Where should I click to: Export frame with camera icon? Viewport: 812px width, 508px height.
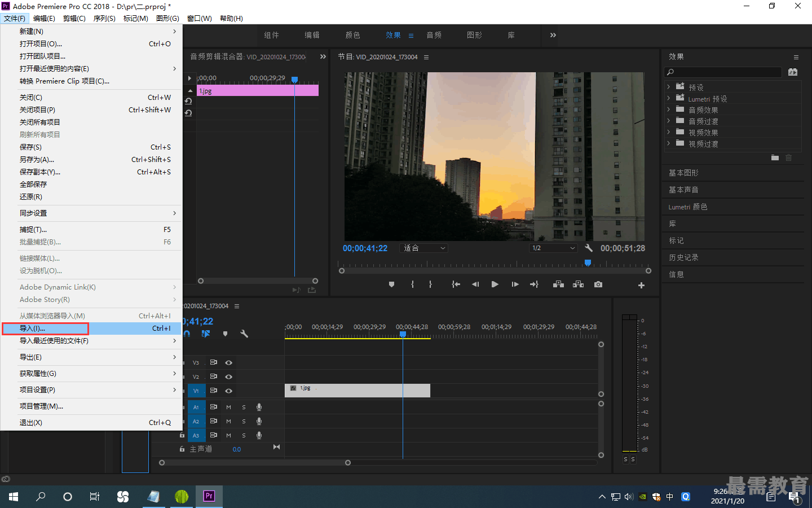click(x=598, y=284)
